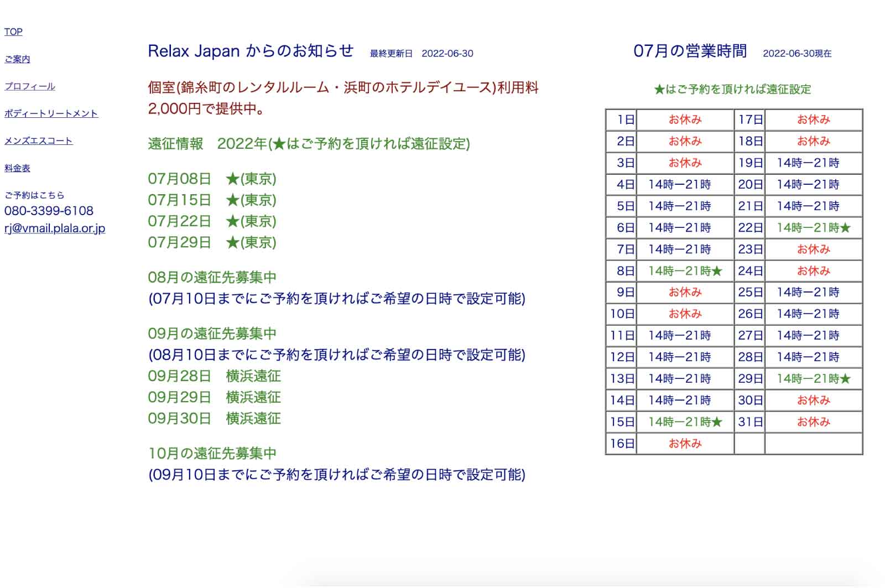
Task: Click the お休み cell for 9日
Action: (685, 292)
